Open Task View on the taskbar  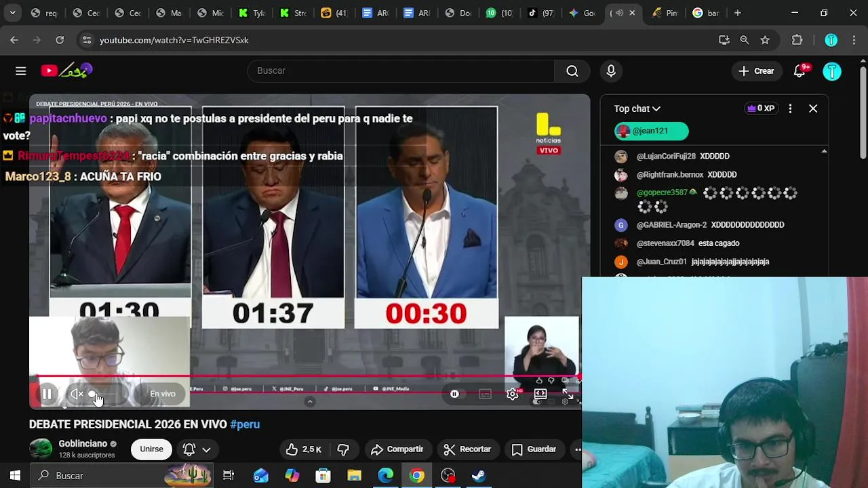229,476
